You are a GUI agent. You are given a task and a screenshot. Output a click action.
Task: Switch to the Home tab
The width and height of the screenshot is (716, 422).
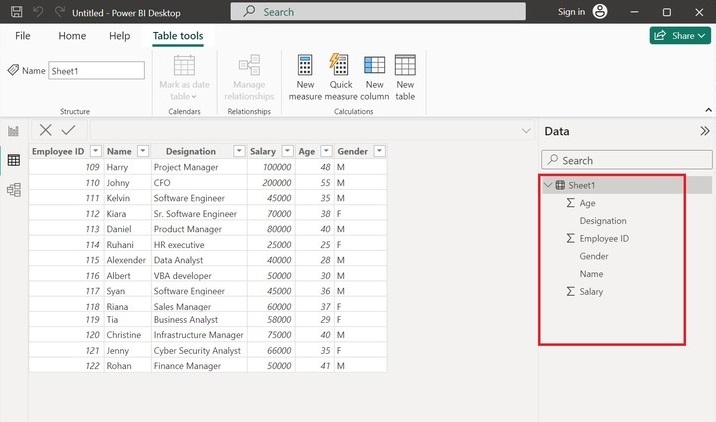click(x=72, y=36)
